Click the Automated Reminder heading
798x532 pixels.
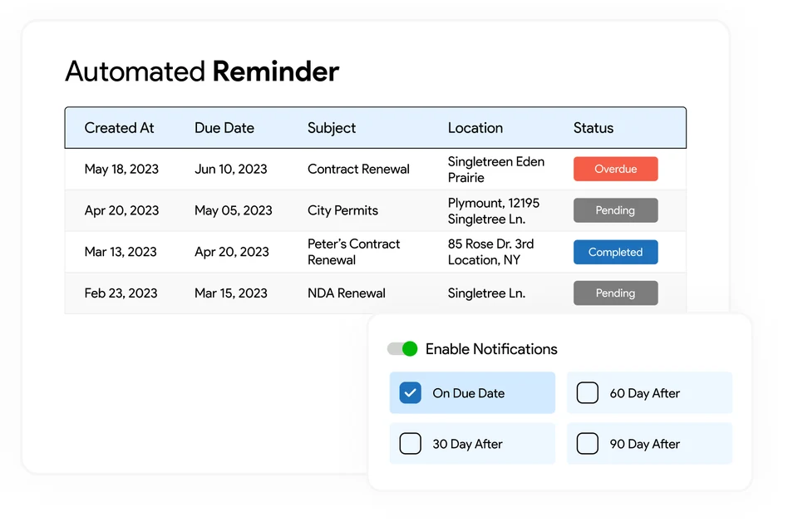(202, 71)
